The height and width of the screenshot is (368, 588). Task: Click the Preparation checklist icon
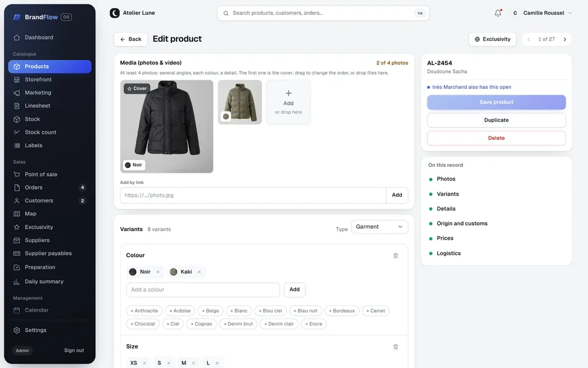[x=17, y=267]
